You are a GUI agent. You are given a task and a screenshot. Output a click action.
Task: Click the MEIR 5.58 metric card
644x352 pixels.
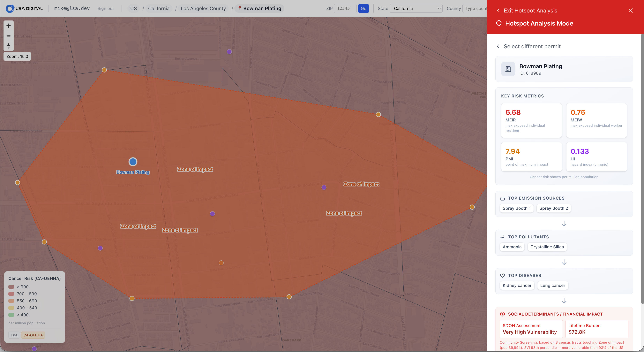[x=531, y=120]
